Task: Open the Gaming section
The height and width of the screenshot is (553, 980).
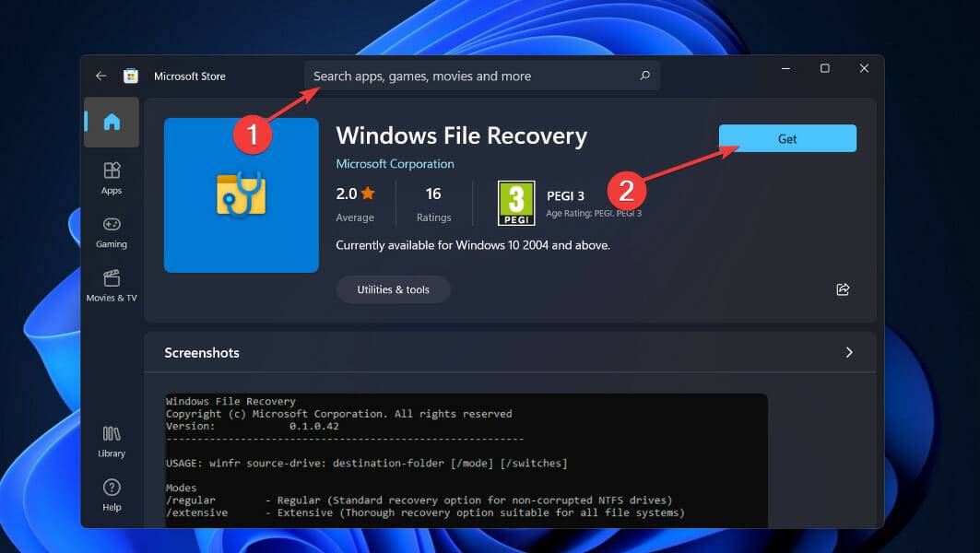Action: (x=111, y=235)
